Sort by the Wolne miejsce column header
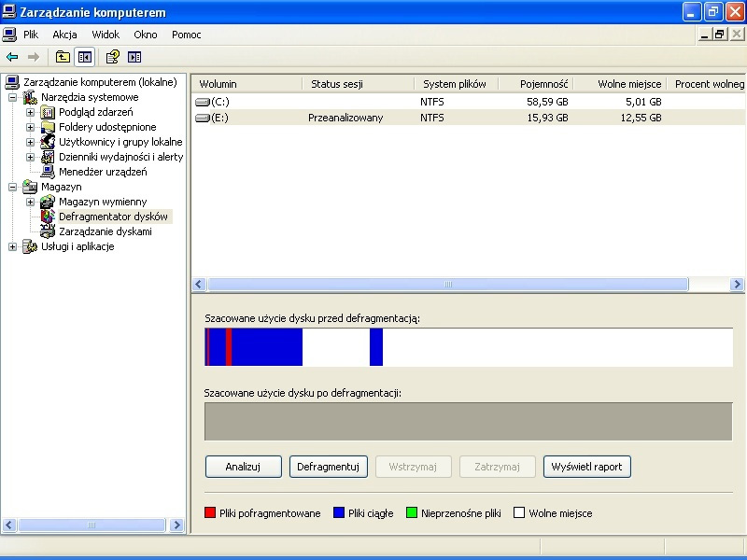This screenshot has height=560, width=747. pos(620,84)
